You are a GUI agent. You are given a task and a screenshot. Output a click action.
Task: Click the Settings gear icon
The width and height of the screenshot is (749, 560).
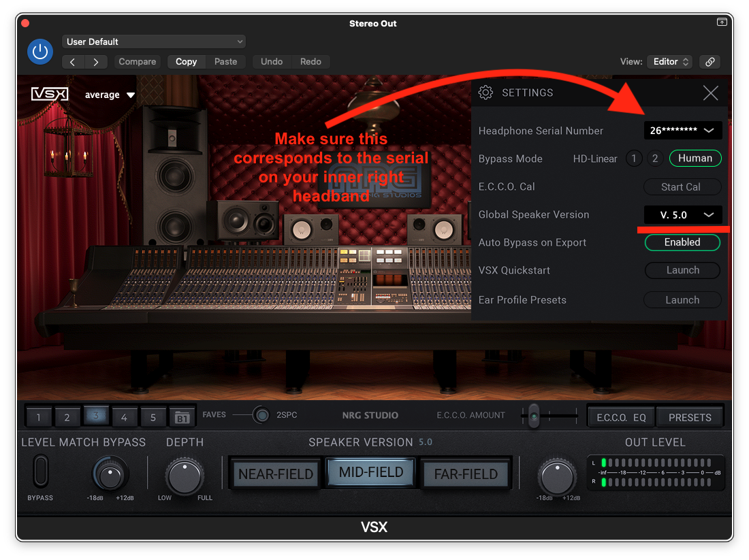pos(485,93)
